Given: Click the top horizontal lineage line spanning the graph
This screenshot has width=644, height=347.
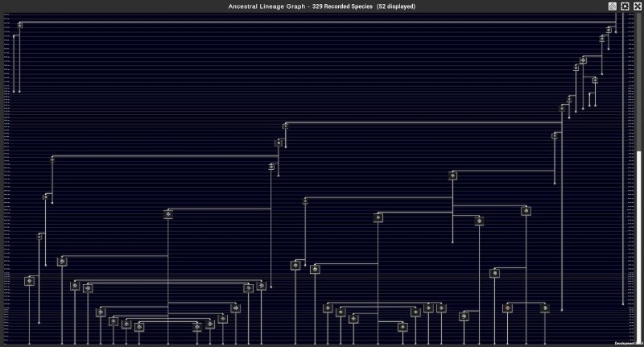Looking at the screenshot, I should click(322, 23).
